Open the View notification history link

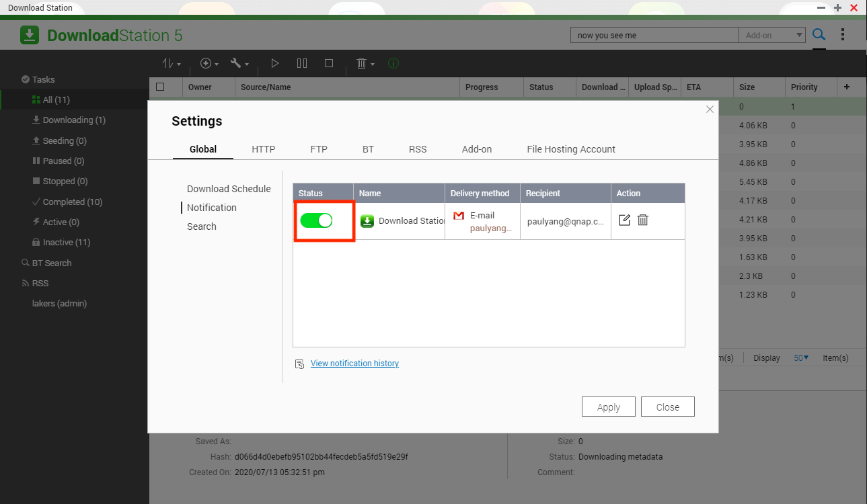[x=354, y=364]
